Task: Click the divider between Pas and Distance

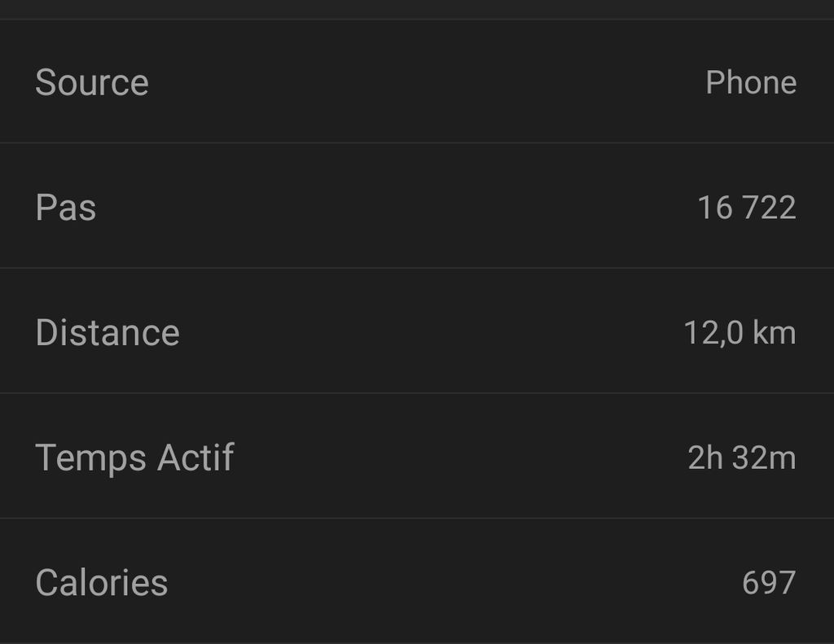Action: pyautogui.click(x=417, y=268)
